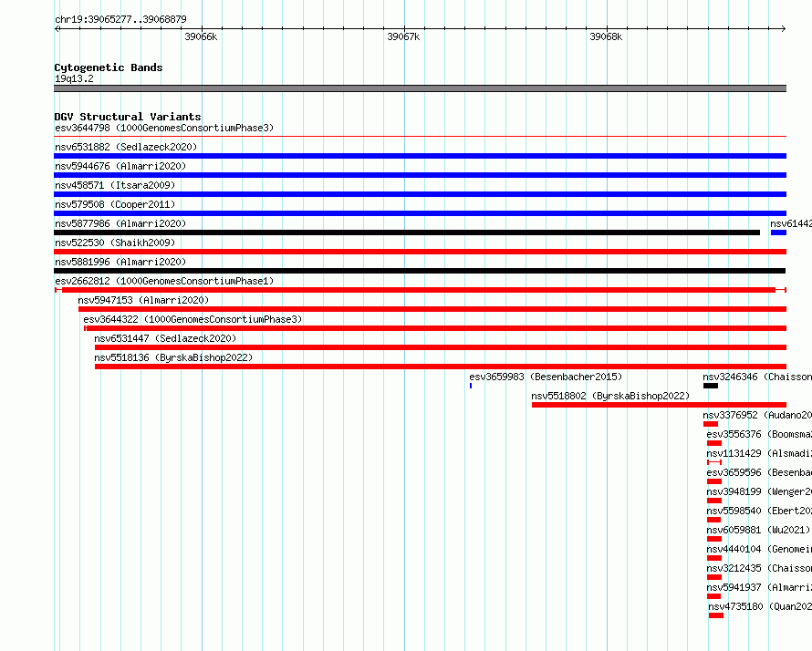
Task: Click the nsv5518802 red variant bar
Action: coord(660,405)
